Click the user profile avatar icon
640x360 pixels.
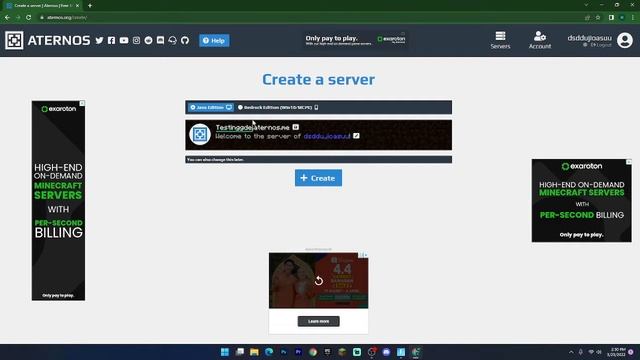[x=625, y=40]
